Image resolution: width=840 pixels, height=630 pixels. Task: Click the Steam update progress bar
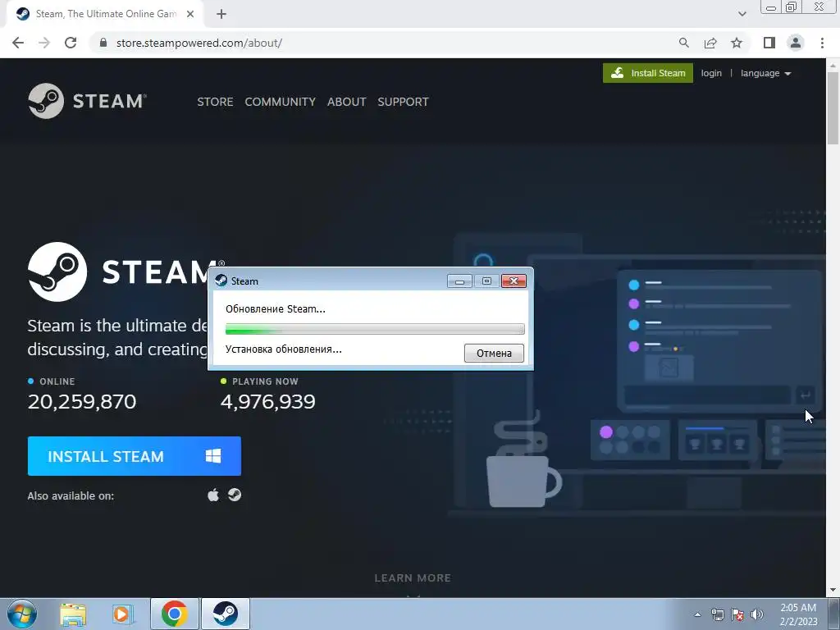(x=375, y=329)
